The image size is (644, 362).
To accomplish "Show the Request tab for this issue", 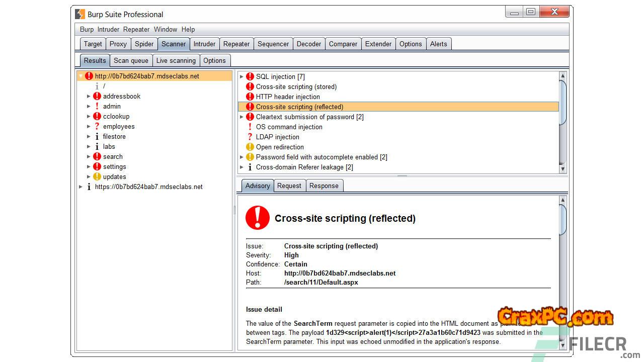I will pyautogui.click(x=289, y=186).
